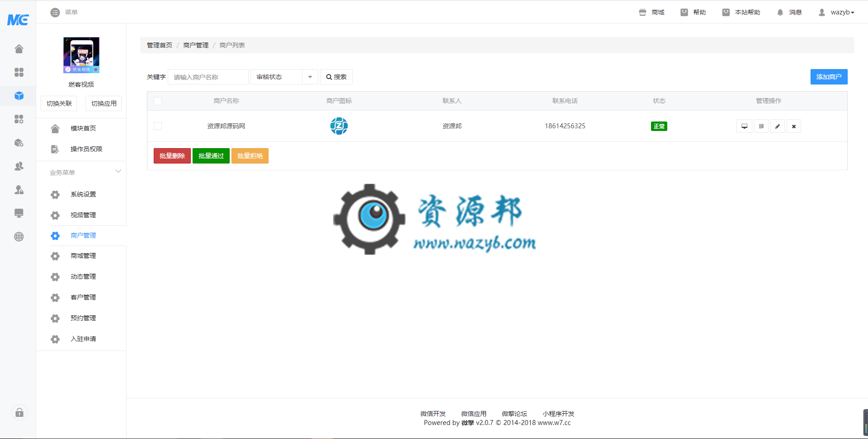The image size is (868, 439).
Task: Click the 微信开发 footer link
Action: click(433, 414)
